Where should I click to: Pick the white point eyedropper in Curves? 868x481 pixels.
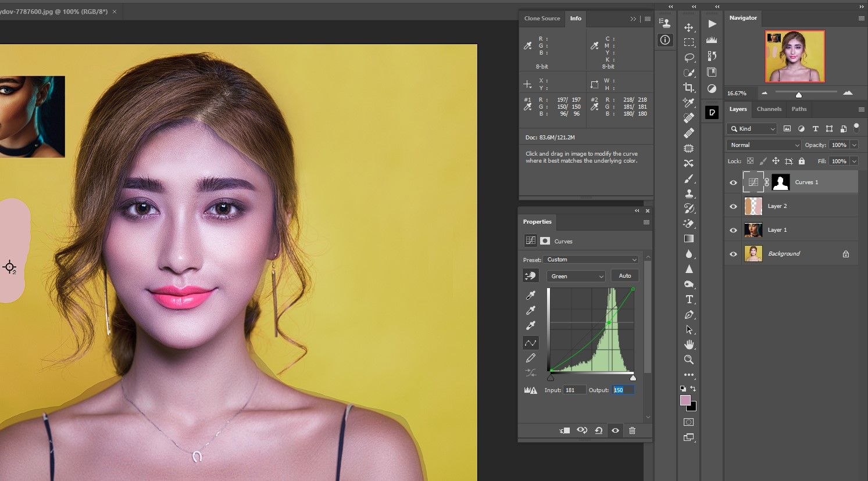[530, 326]
